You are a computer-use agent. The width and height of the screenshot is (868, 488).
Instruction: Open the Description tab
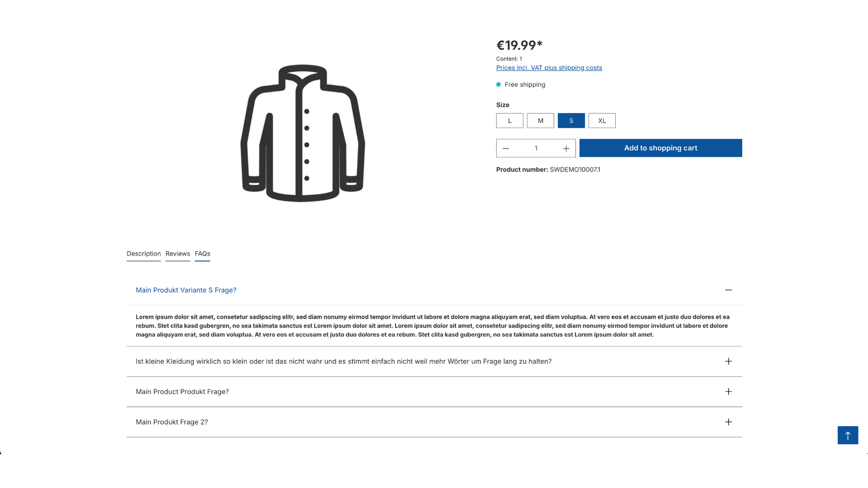click(x=144, y=253)
